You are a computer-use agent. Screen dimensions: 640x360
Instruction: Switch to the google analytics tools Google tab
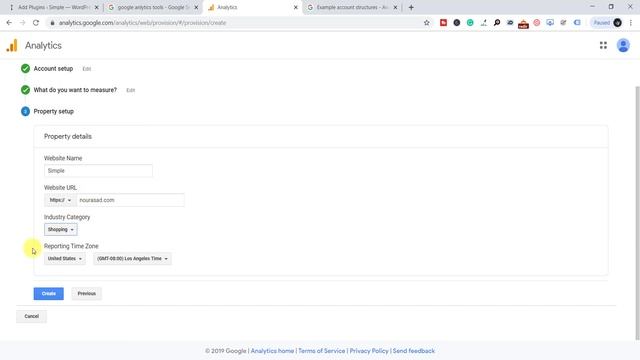(152, 7)
